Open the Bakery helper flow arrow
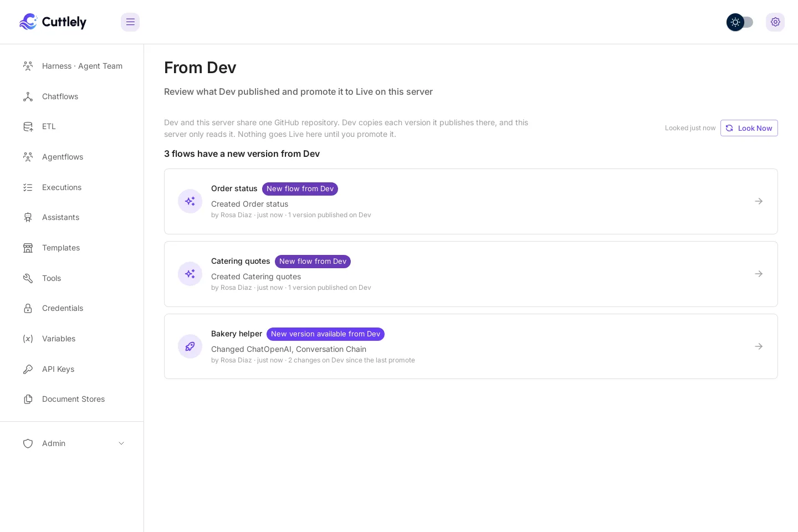The image size is (798, 532). click(x=759, y=346)
